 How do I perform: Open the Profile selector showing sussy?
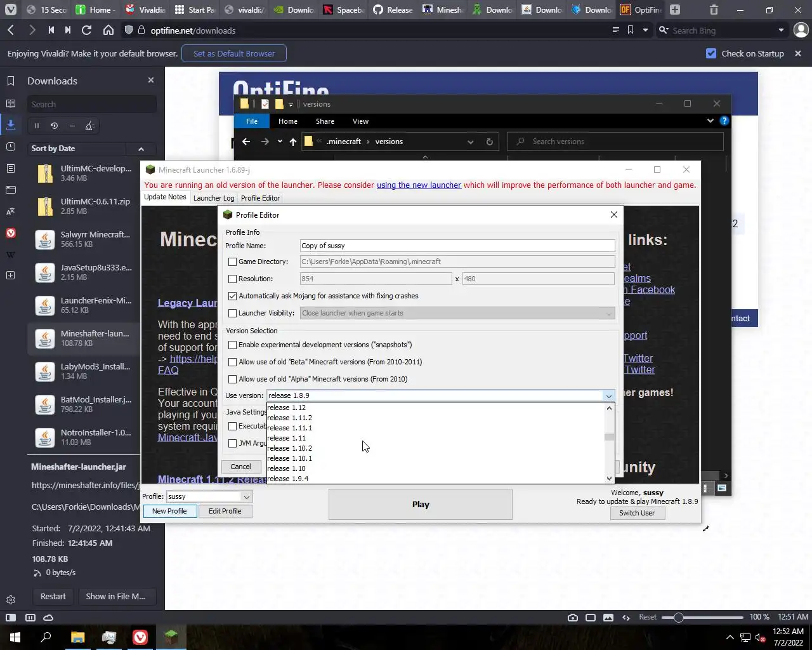(x=209, y=496)
